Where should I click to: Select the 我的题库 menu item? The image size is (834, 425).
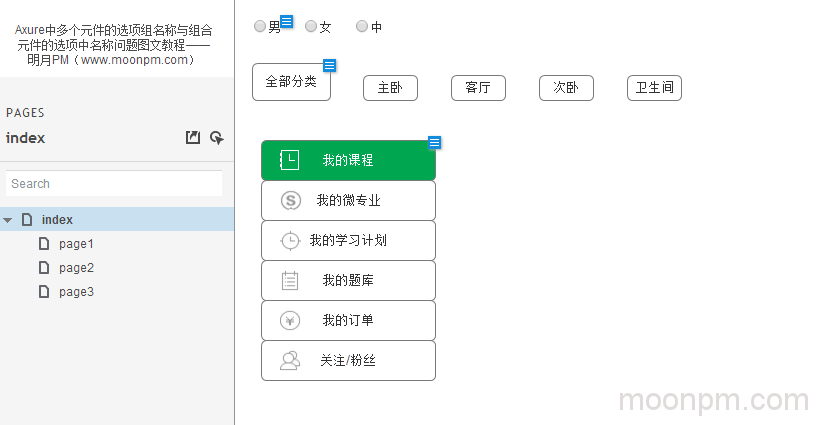pyautogui.click(x=348, y=281)
